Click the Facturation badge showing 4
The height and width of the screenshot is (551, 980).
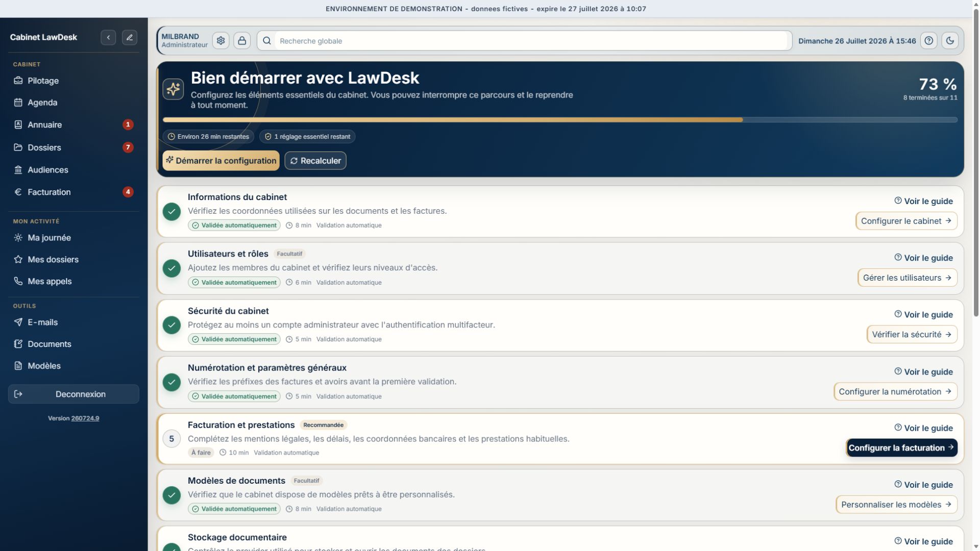pyautogui.click(x=128, y=192)
